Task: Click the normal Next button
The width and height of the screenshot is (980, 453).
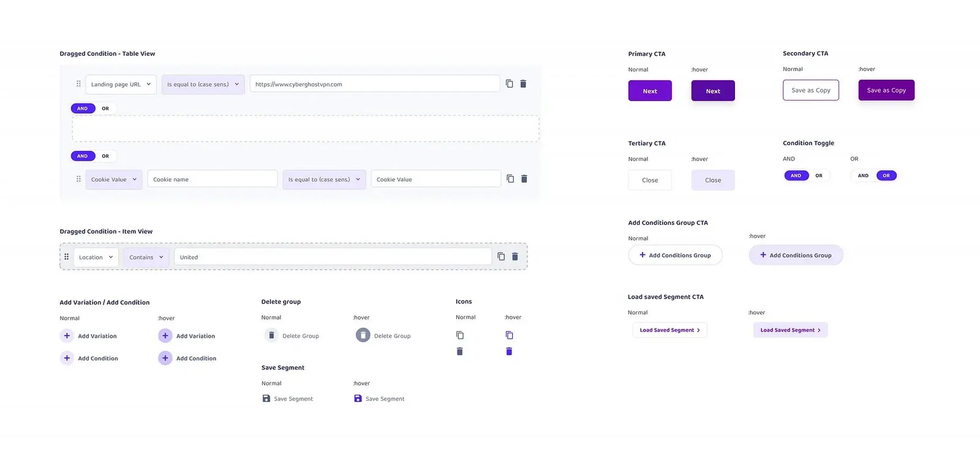Action: point(650,91)
